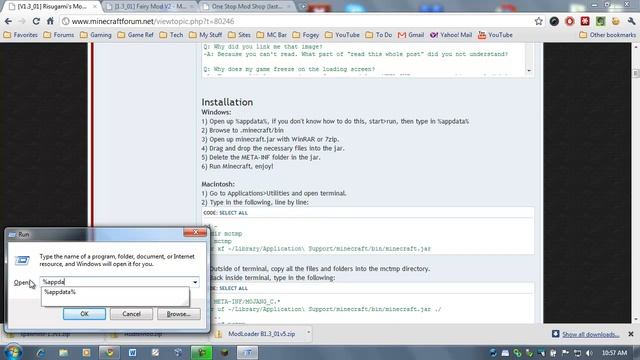Reload the minecraftforum page
Viewport: 640px width, 360px height.
click(36, 21)
